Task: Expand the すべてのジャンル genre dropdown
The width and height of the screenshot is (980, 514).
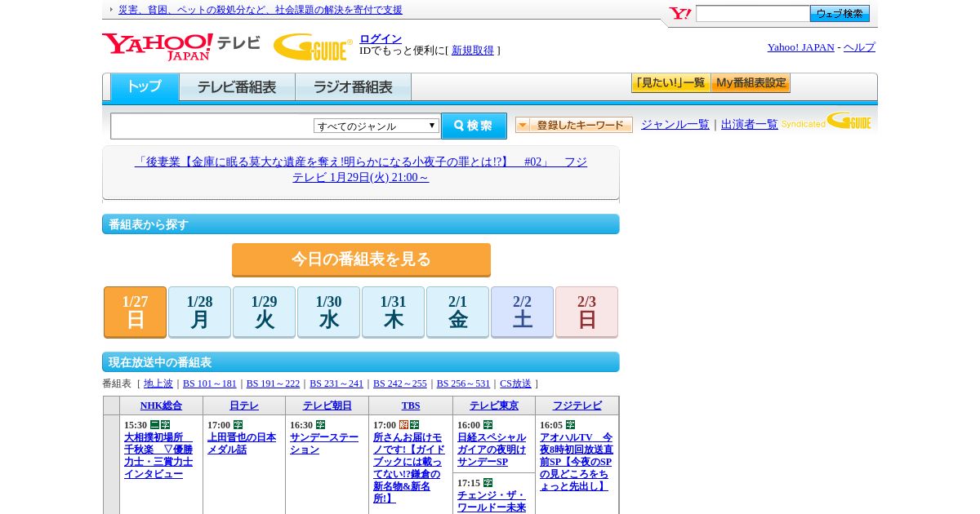Action: [x=376, y=126]
